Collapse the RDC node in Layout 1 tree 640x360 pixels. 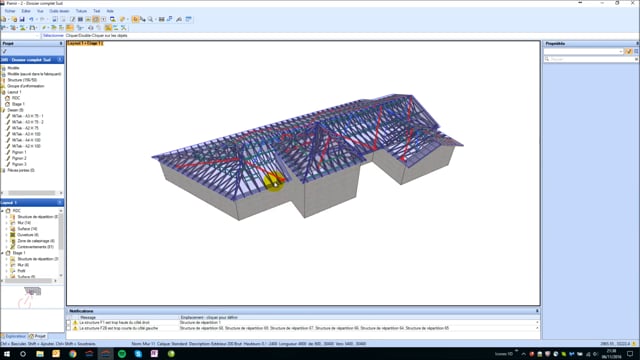(2, 211)
